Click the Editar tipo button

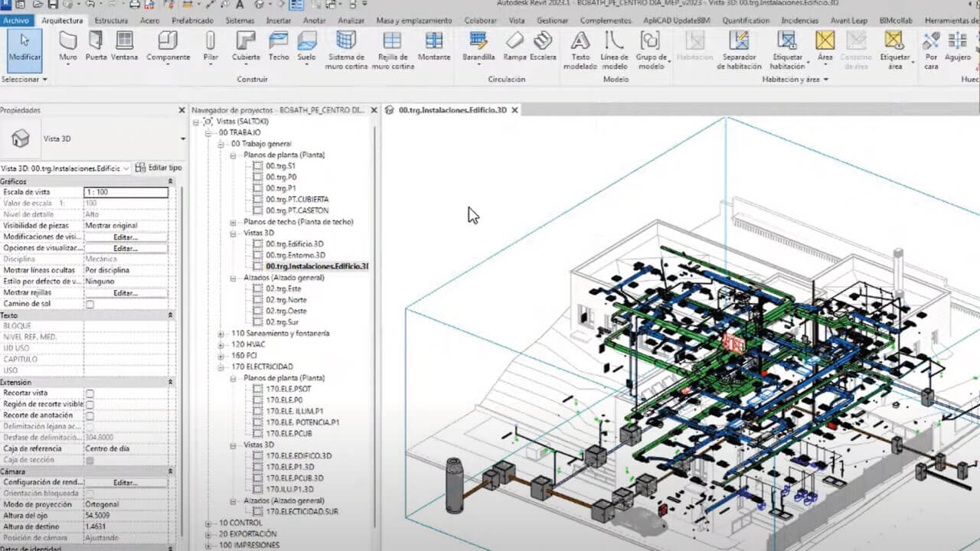tap(159, 168)
